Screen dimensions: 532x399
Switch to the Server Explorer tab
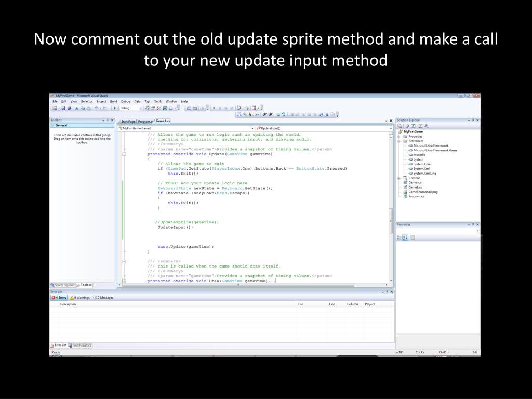click(x=62, y=285)
